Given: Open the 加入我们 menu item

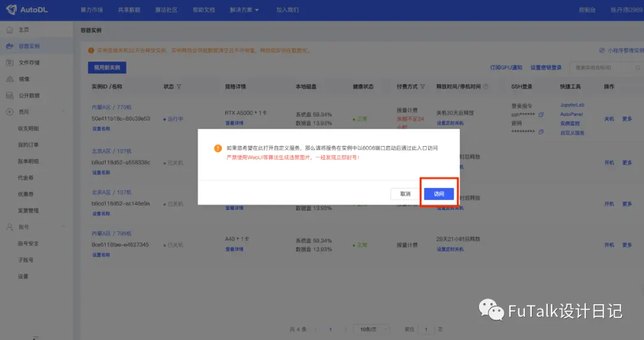Looking at the screenshot, I should click(287, 10).
